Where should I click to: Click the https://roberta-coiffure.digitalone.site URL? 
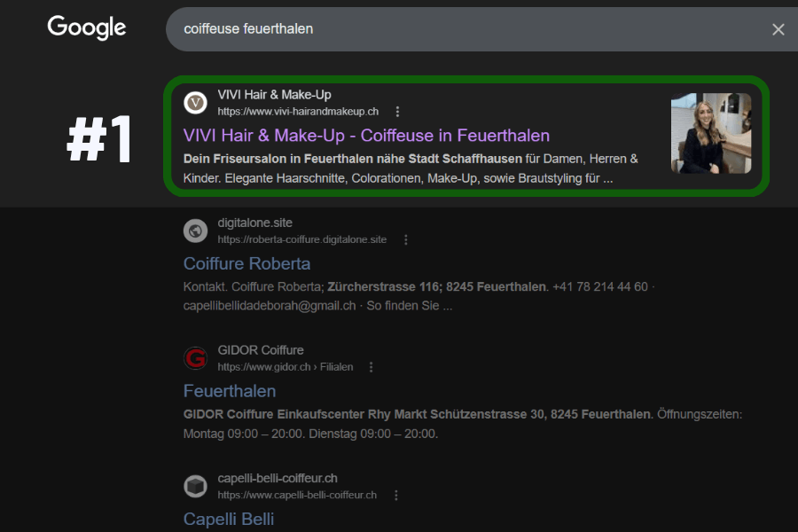click(302, 239)
